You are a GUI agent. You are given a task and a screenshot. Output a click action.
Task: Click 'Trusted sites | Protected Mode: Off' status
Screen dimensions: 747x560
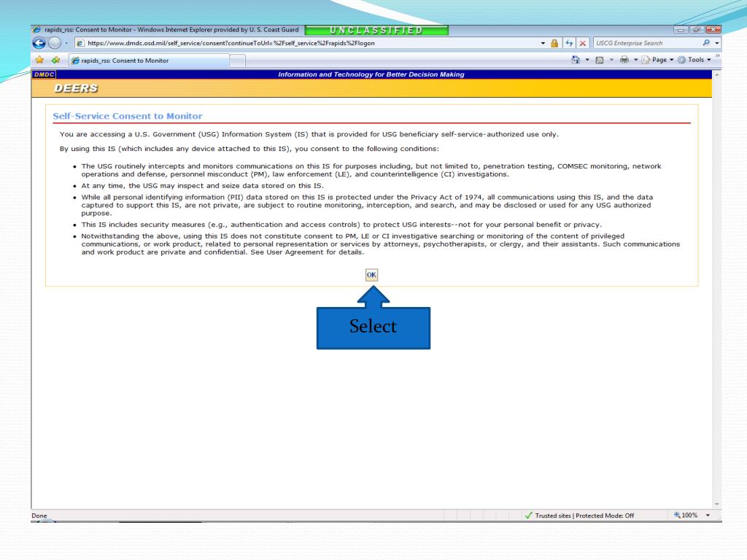pyautogui.click(x=584, y=516)
